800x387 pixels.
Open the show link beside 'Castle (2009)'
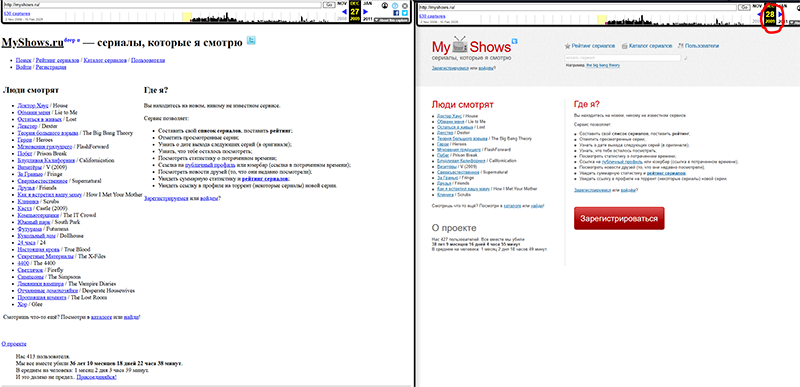pos(24,209)
